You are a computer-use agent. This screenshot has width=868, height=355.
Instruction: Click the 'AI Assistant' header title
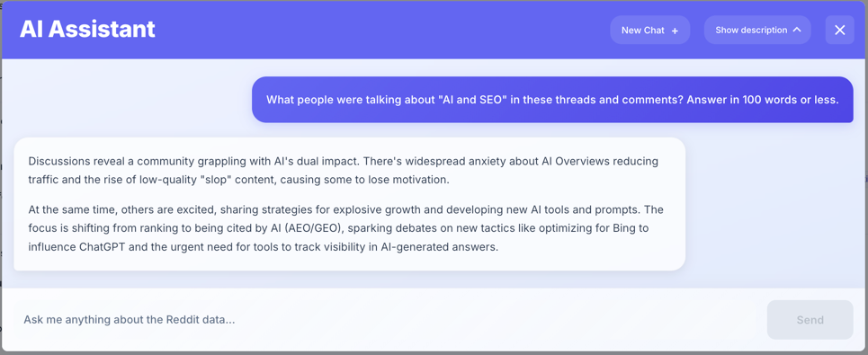(x=87, y=30)
